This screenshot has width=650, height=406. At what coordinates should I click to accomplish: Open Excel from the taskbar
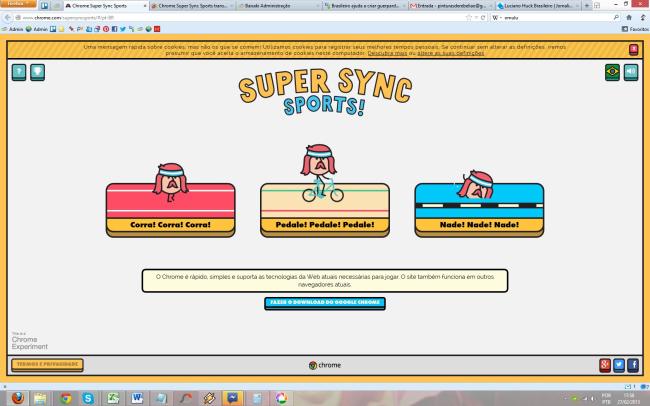(x=113, y=398)
